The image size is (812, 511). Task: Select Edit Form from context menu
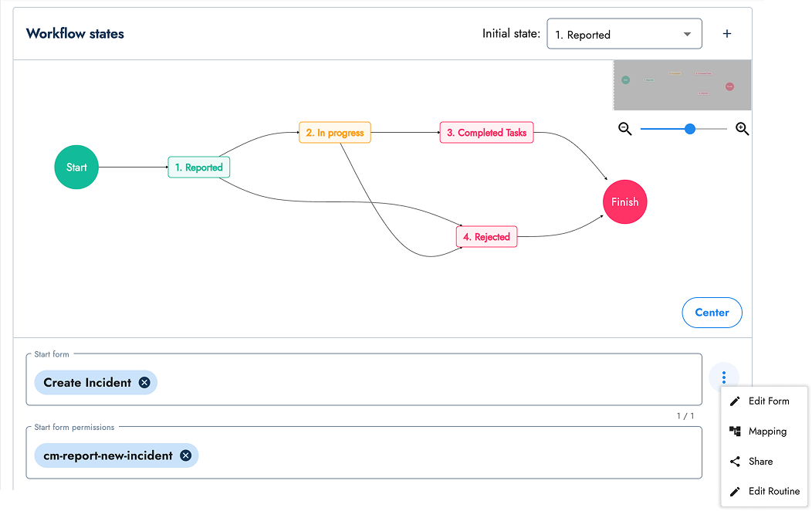(x=768, y=401)
